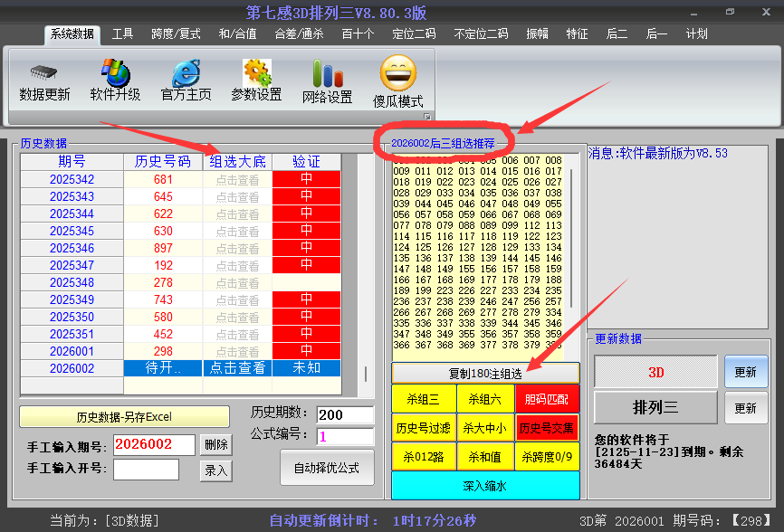The height and width of the screenshot is (532, 784).
Task: Click the 手工输入开号 input field
Action: (146, 469)
